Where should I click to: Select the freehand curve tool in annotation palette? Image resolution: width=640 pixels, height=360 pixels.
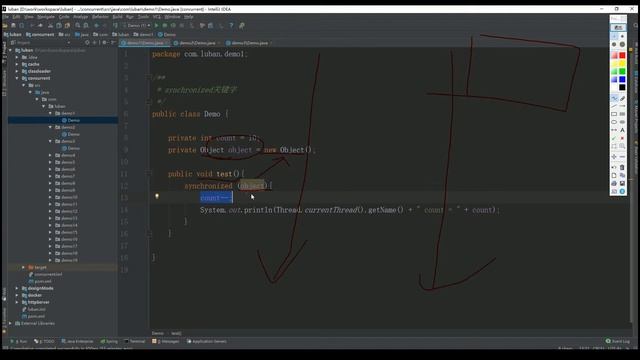click(x=614, y=98)
